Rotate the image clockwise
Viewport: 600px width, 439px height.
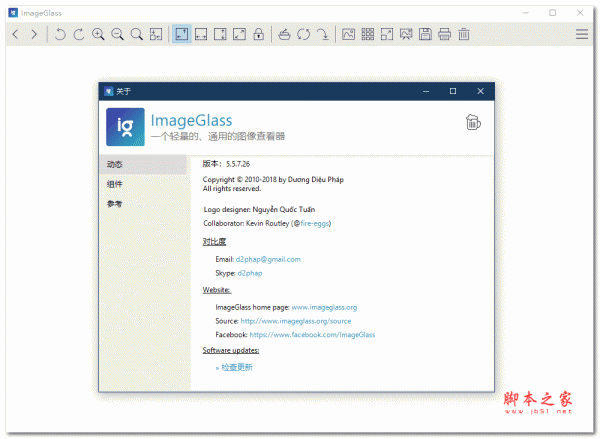coord(79,34)
